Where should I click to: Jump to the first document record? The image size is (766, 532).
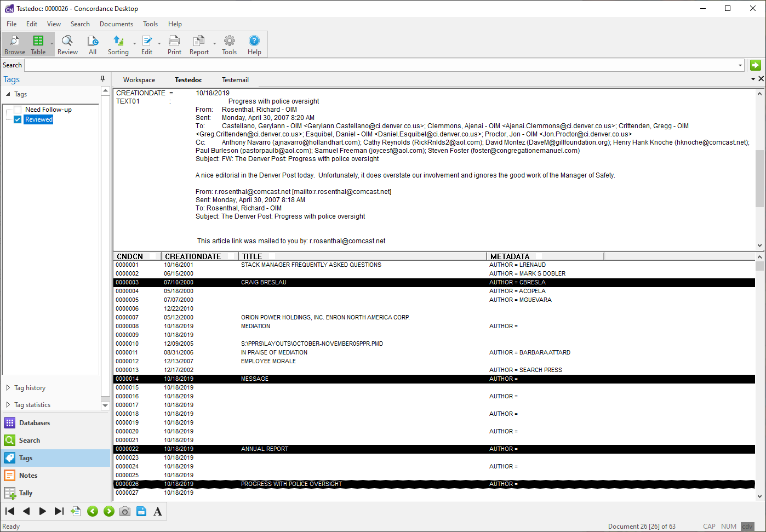coord(10,511)
